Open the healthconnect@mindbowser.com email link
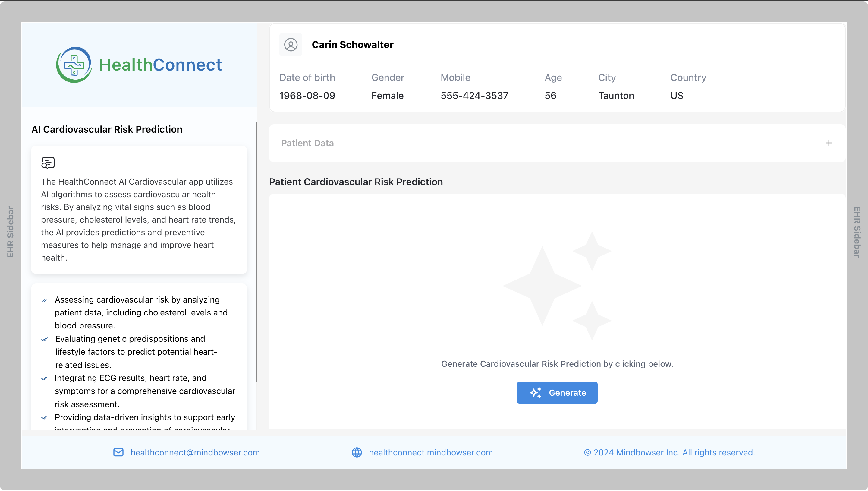Image resolution: width=868 pixels, height=491 pixels. [x=195, y=452]
